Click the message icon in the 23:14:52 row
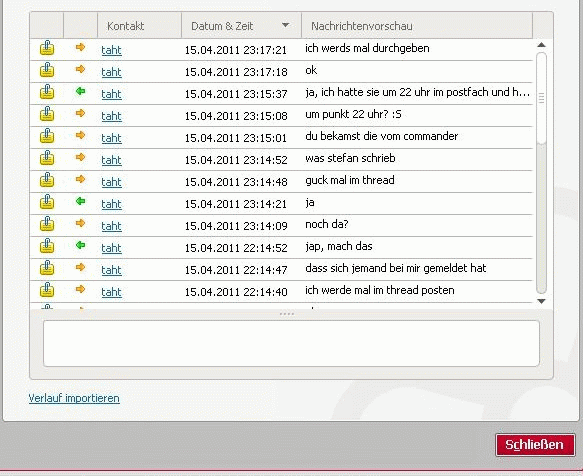583x476 pixels. tap(47, 158)
